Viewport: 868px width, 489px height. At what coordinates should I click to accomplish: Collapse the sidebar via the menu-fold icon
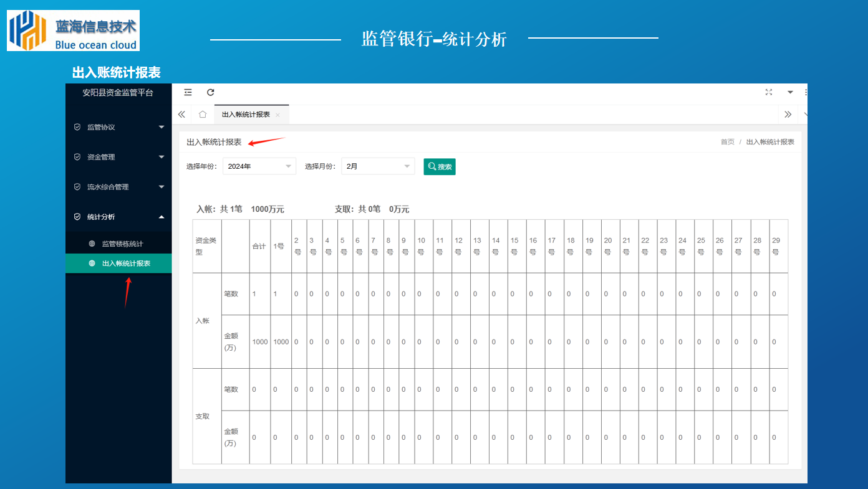(x=188, y=92)
